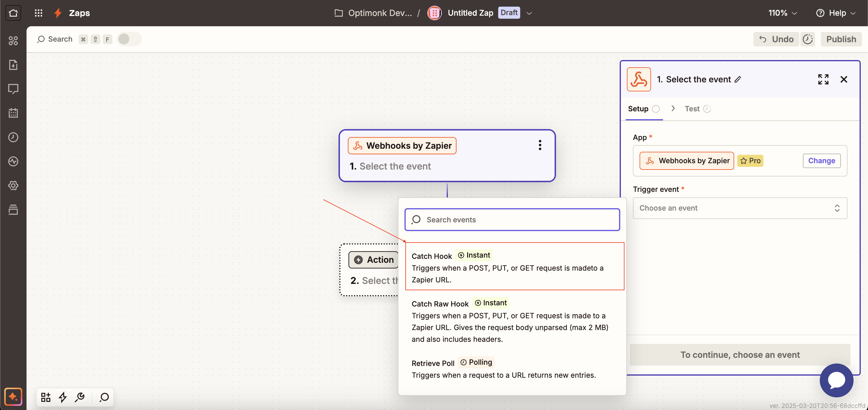The height and width of the screenshot is (410, 868).
Task: Open the calendar sidebar icon
Action: point(13,113)
